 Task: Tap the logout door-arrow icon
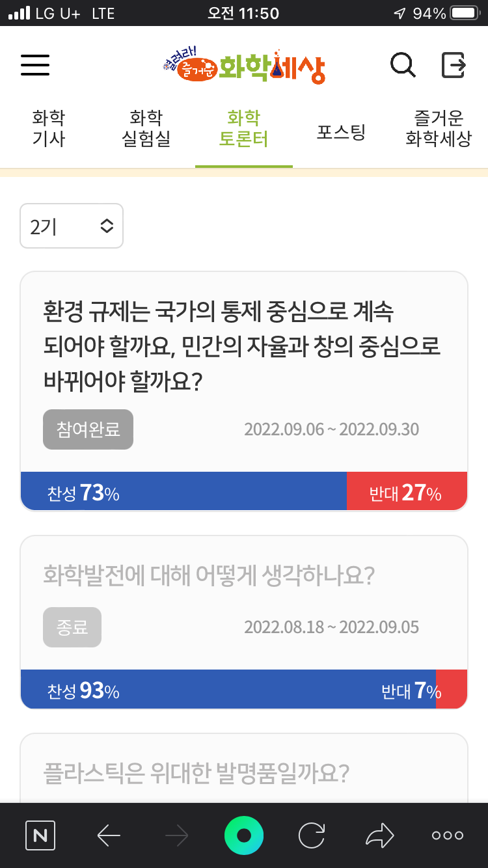click(454, 65)
